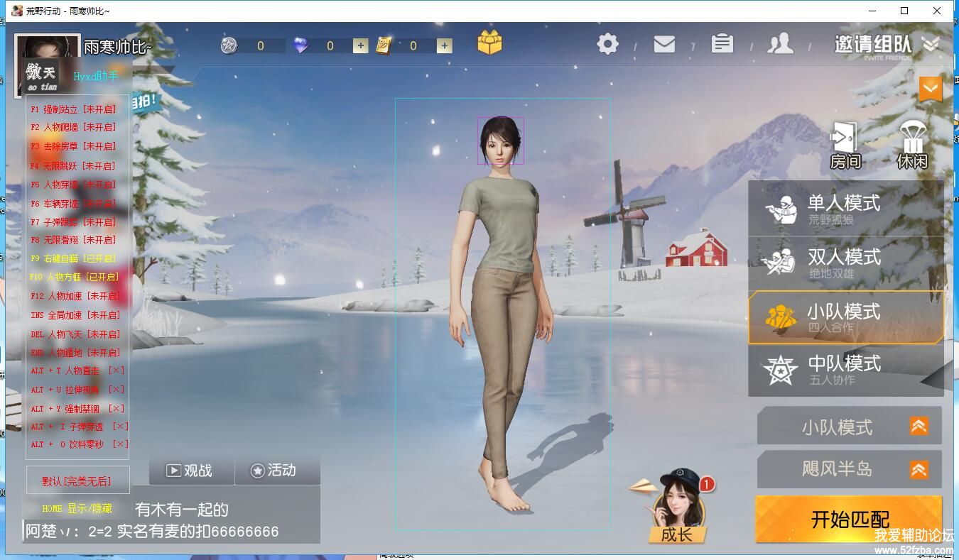Open 活动 events
Screen dimensions: 959x560
(277, 470)
